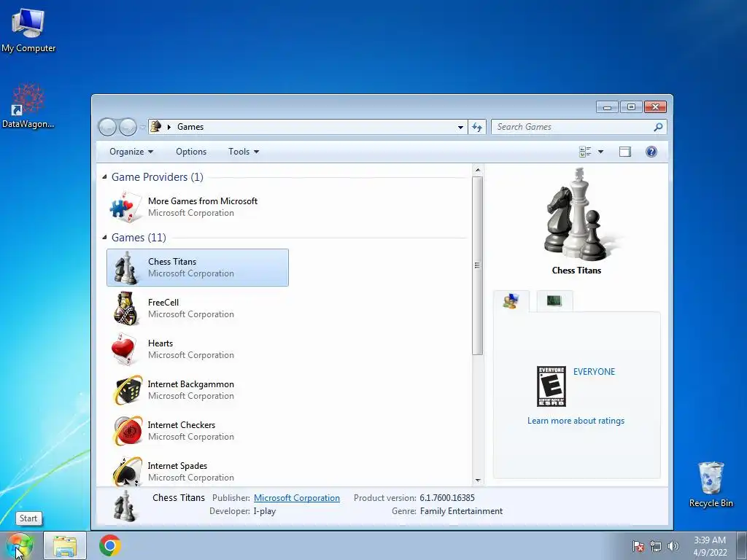Click the ESRB Everyone rating badge

551,386
